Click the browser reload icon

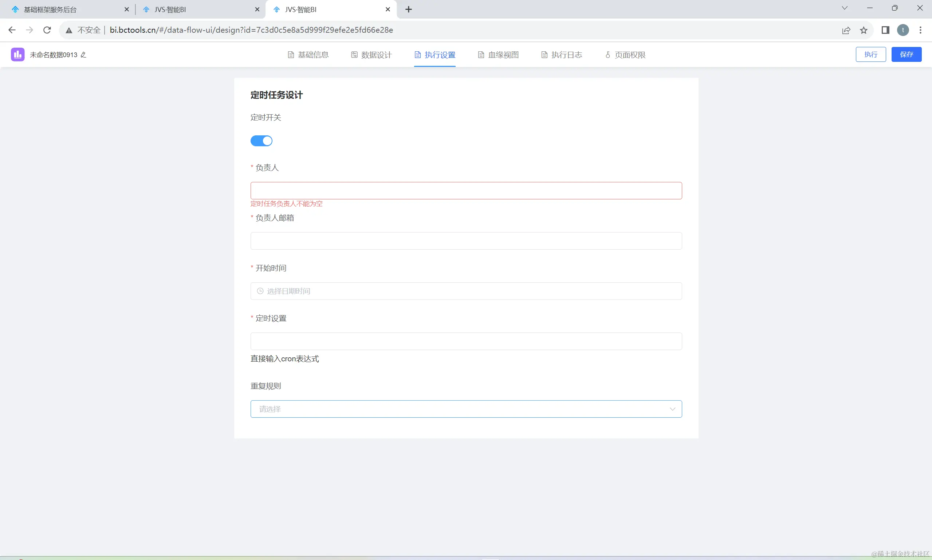[47, 30]
